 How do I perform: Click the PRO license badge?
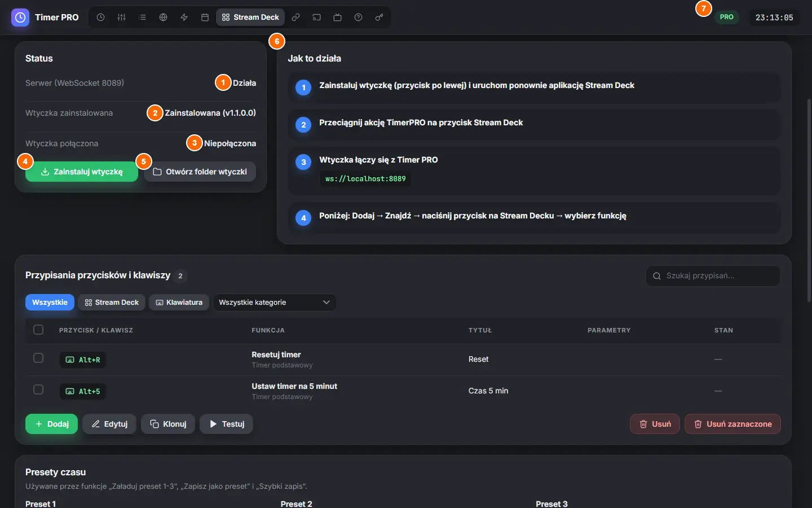pyautogui.click(x=727, y=17)
